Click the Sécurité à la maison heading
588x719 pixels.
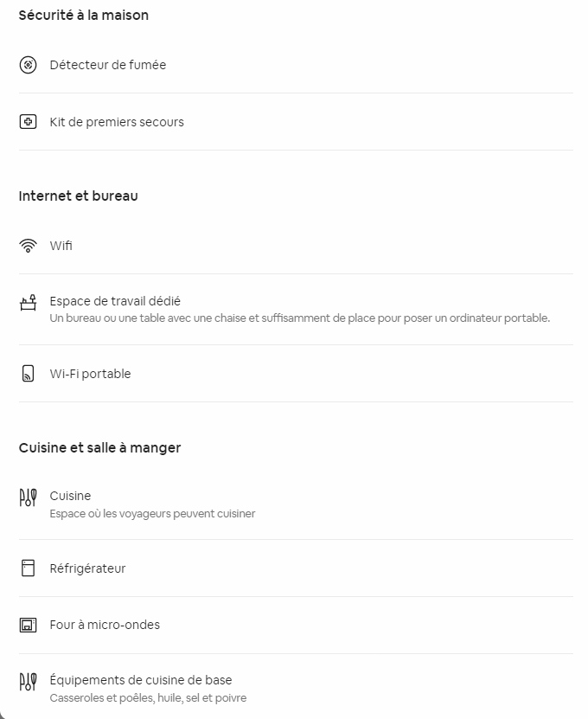[84, 15]
